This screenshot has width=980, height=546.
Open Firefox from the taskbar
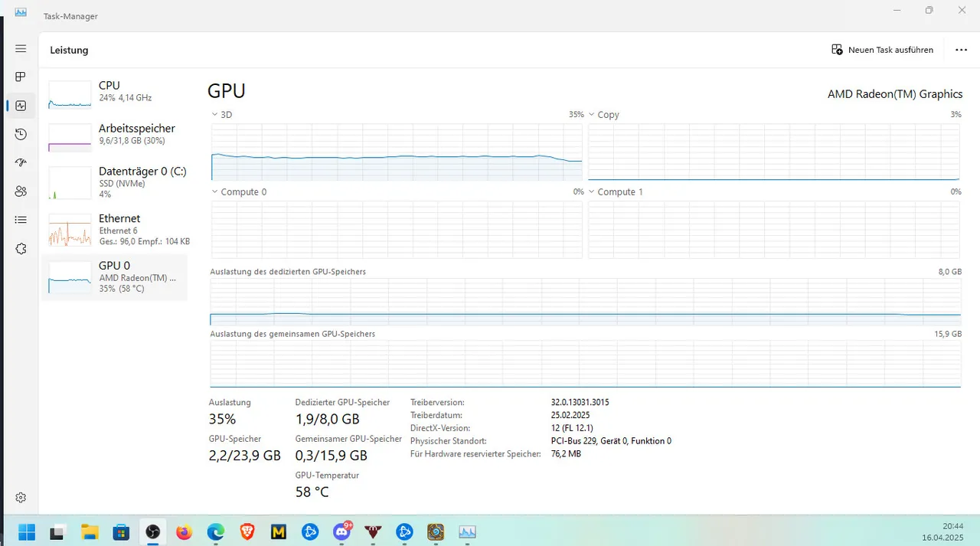click(x=184, y=531)
